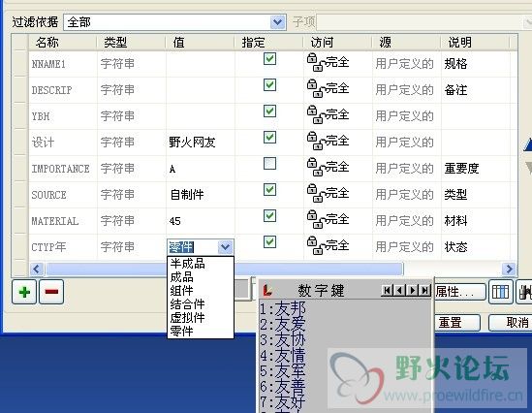Enable the designate checkbox for IMPORTANCE
The image size is (532, 413).
[x=269, y=163]
